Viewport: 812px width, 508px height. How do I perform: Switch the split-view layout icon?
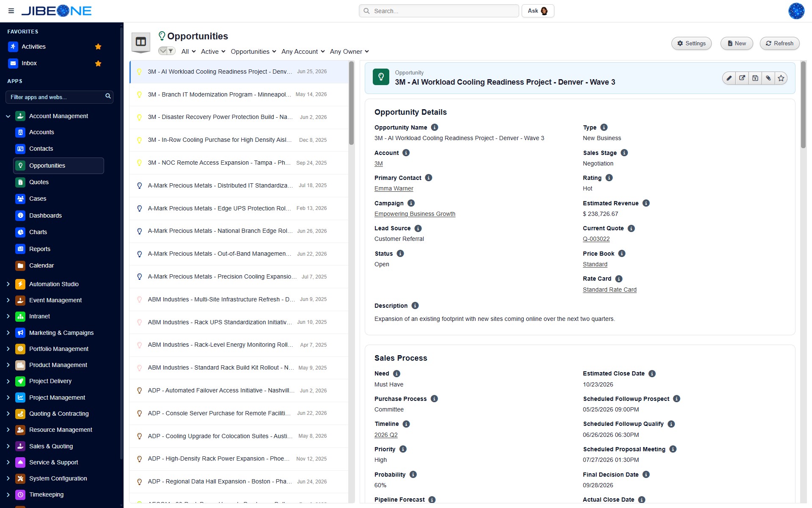pyautogui.click(x=141, y=42)
